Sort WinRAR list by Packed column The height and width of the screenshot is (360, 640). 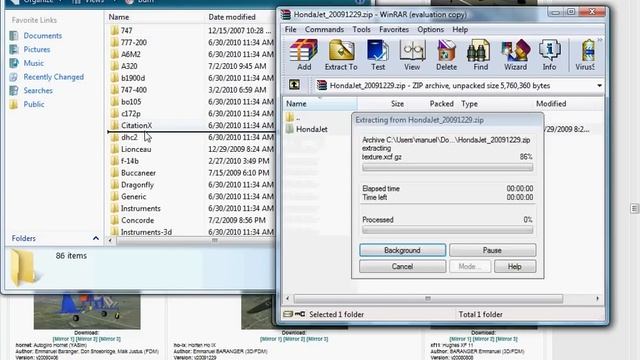point(441,104)
